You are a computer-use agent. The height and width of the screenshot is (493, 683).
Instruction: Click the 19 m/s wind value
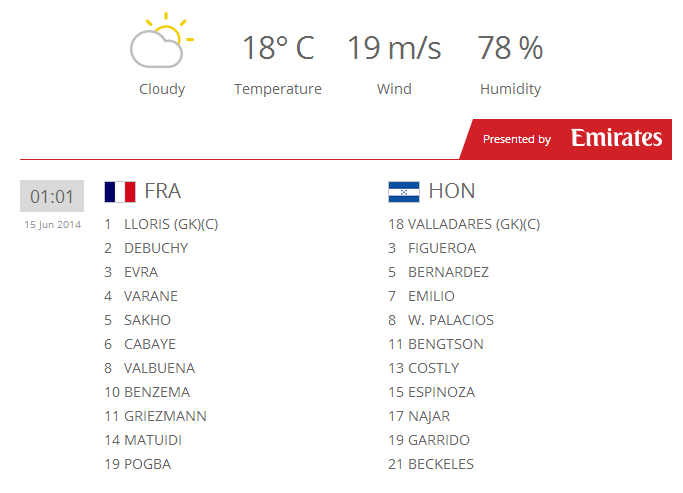(x=394, y=48)
